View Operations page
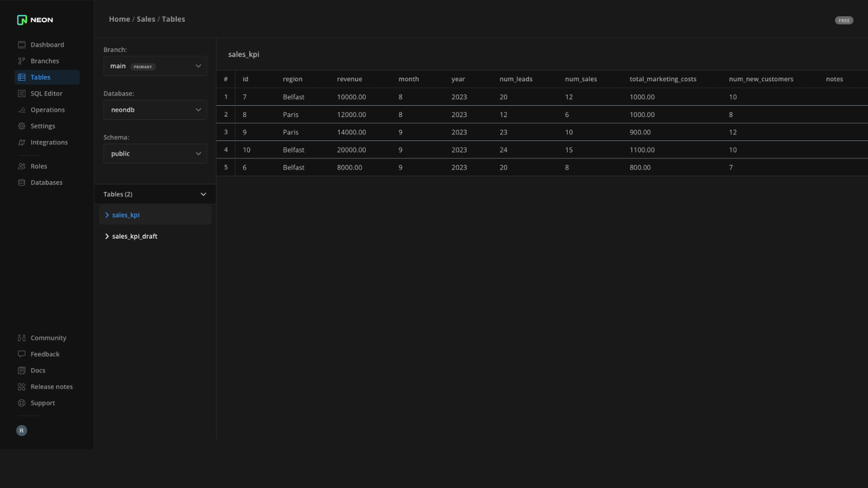868x488 pixels. 47,110
